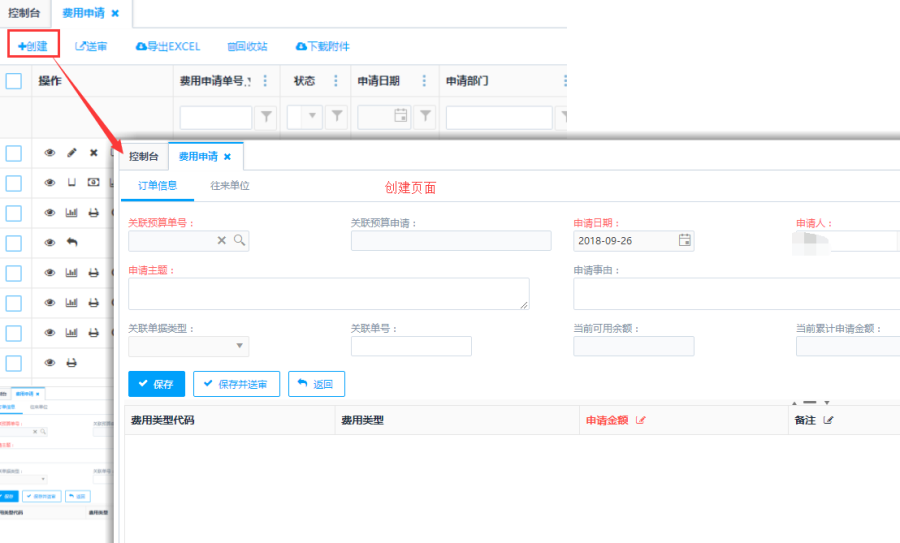This screenshot has width=900, height=543.
Task: Check the first row's checkbox
Action: click(14, 153)
